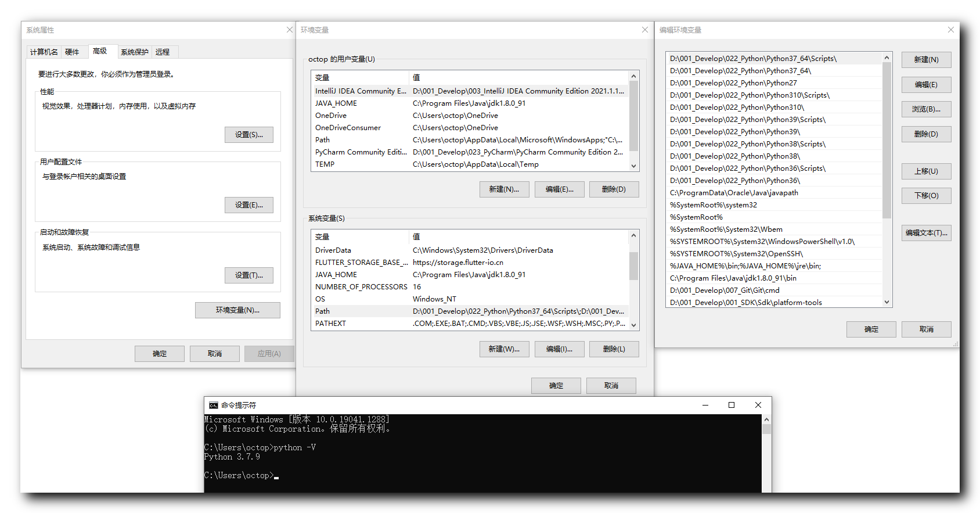
Task: Cancel the 编辑环境变量 dialog
Action: 927,329
